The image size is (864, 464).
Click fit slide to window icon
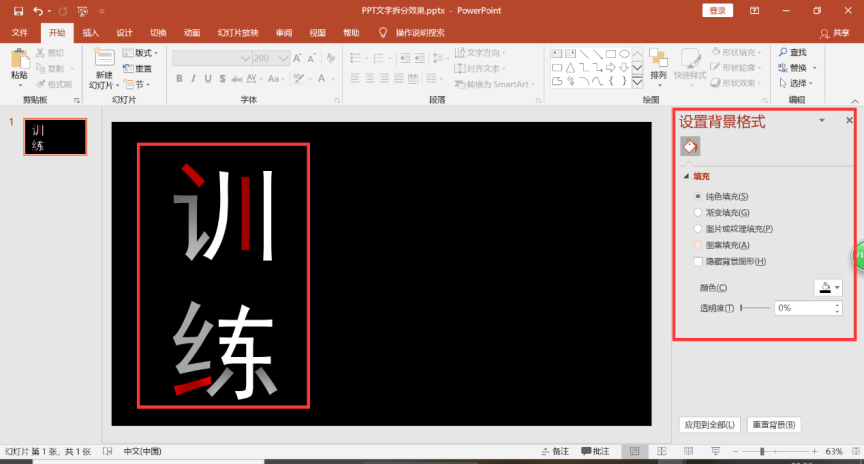(856, 451)
